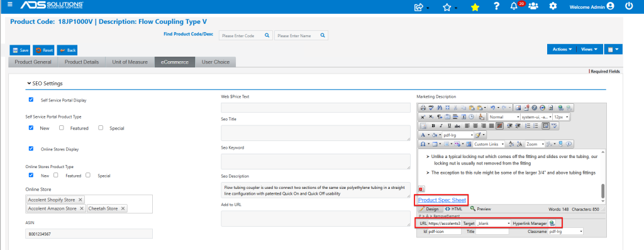Insert a bullet list
The image size is (644, 250).
click(536, 126)
